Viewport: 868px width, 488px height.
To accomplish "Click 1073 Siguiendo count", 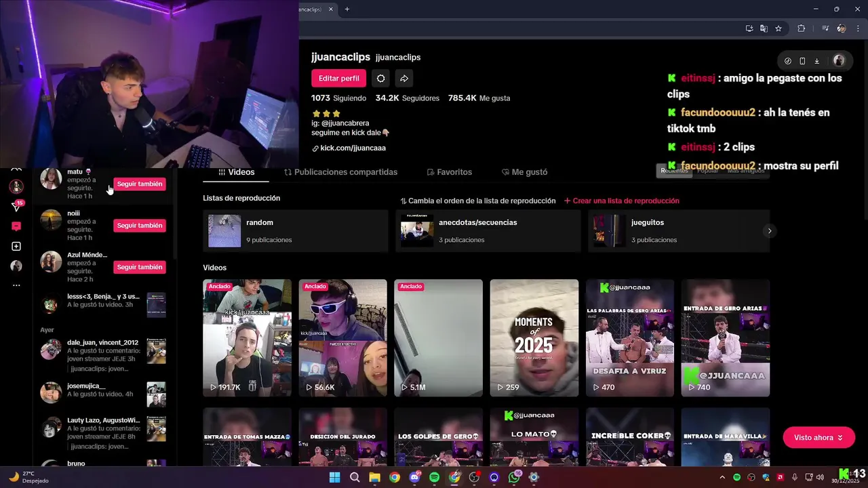I will click(338, 98).
